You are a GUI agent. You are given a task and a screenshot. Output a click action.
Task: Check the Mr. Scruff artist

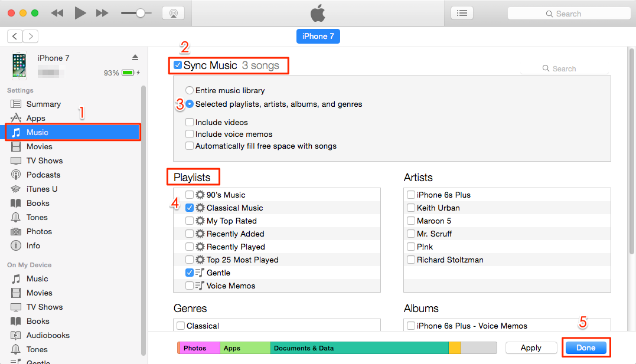click(411, 234)
